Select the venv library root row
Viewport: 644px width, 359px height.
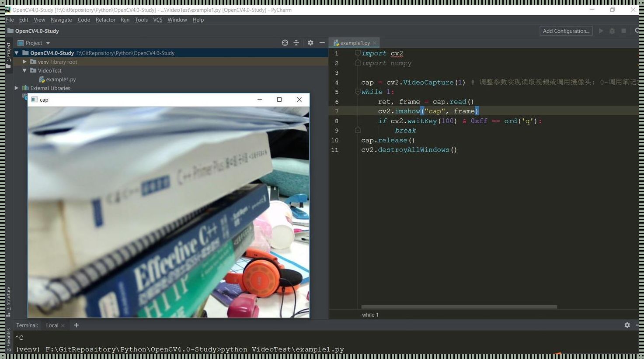pyautogui.click(x=171, y=62)
